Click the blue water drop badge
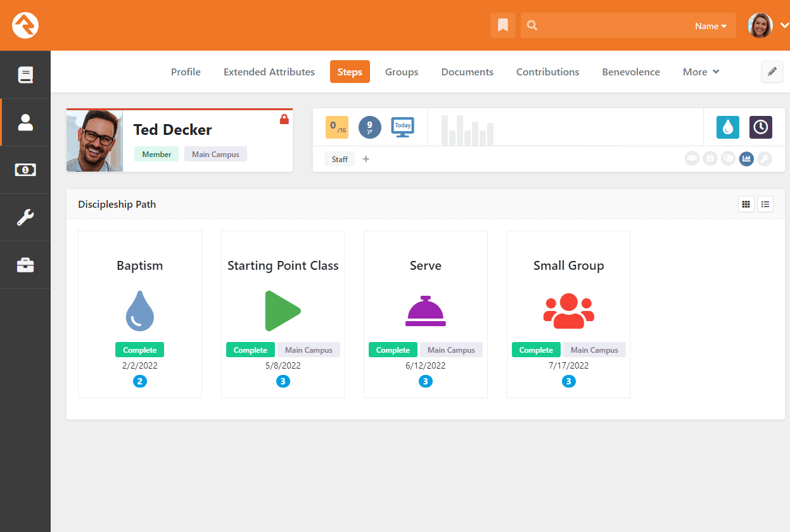 pyautogui.click(x=728, y=127)
